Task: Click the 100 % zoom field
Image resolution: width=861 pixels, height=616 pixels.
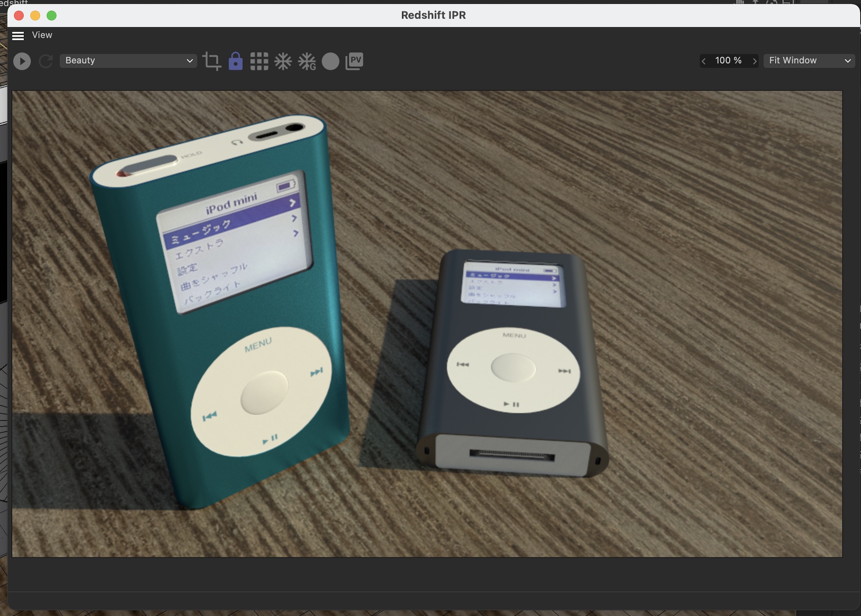Action: coord(728,61)
